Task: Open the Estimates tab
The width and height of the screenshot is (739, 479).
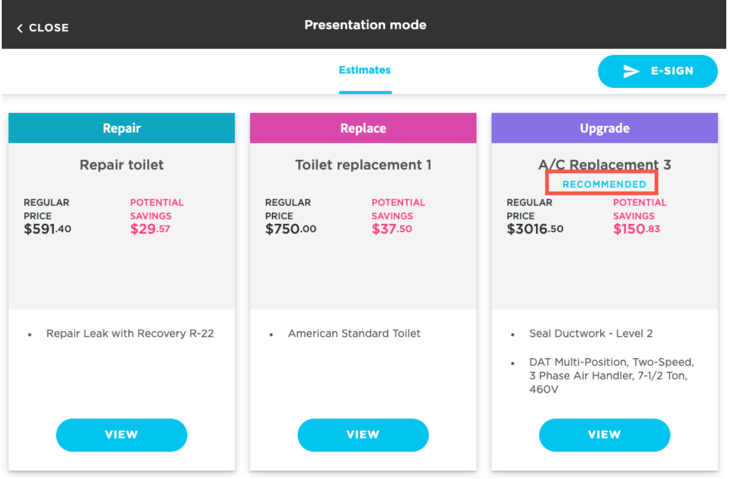Action: 365,70
